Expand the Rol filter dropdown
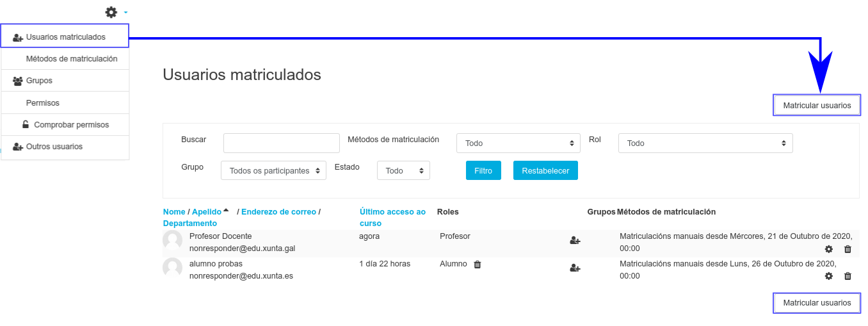 click(705, 143)
